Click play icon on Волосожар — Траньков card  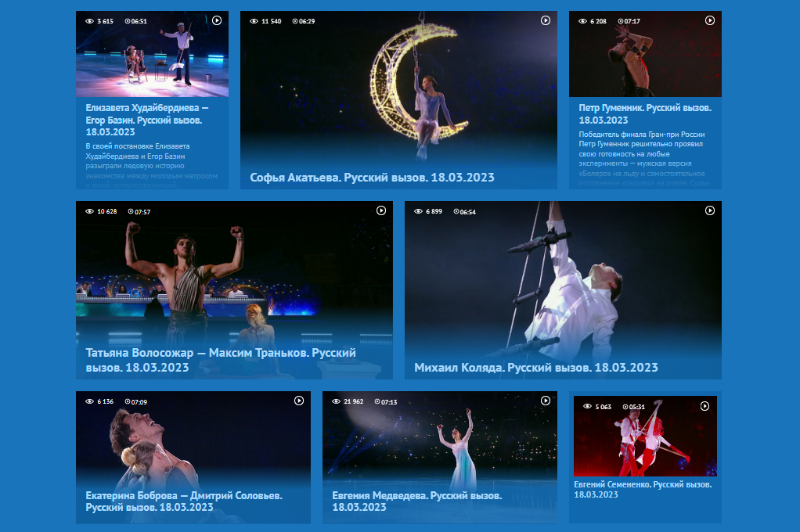(381, 210)
